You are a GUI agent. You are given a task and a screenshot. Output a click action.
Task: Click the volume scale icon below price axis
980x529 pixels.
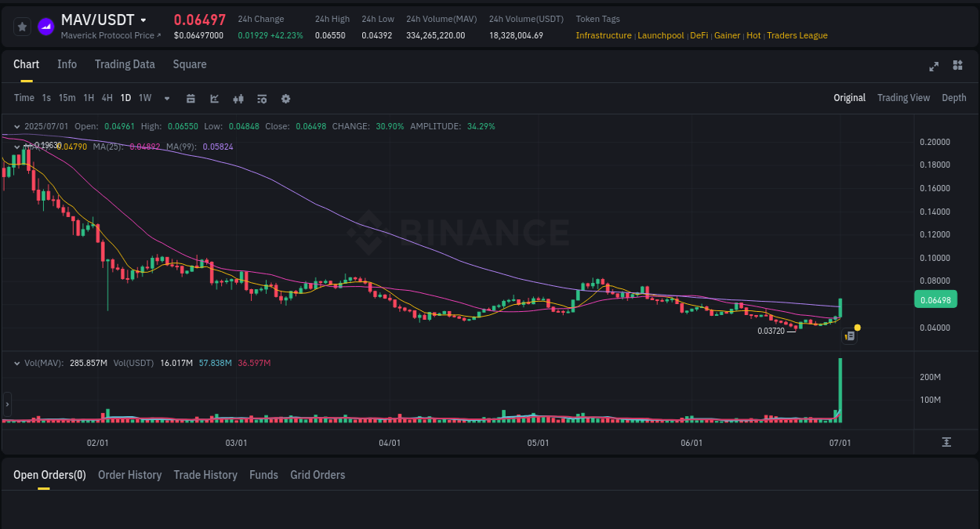[946, 443]
